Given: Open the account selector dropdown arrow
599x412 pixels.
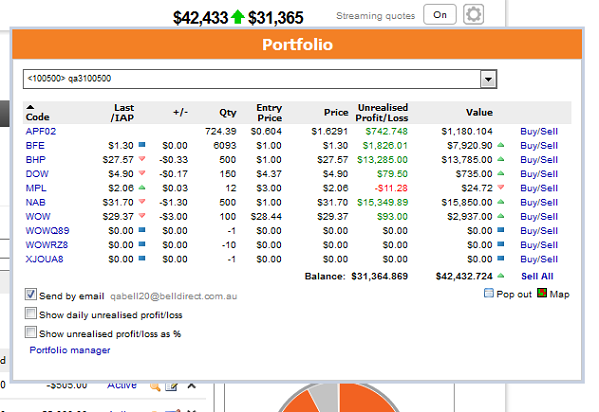Looking at the screenshot, I should (x=488, y=79).
